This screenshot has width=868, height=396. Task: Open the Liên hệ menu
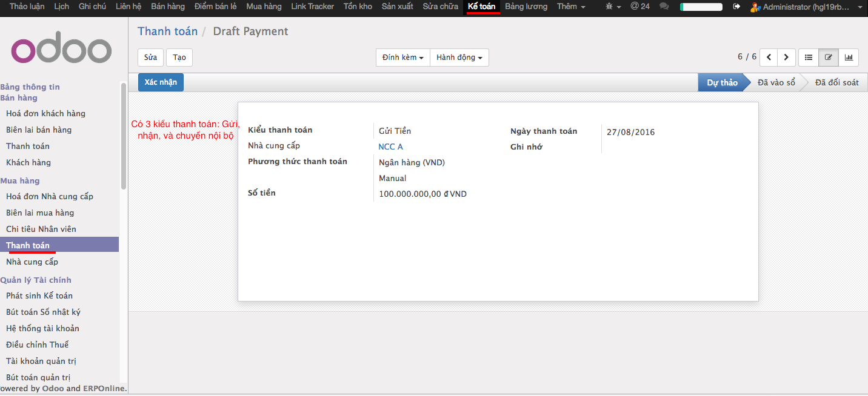coord(129,7)
